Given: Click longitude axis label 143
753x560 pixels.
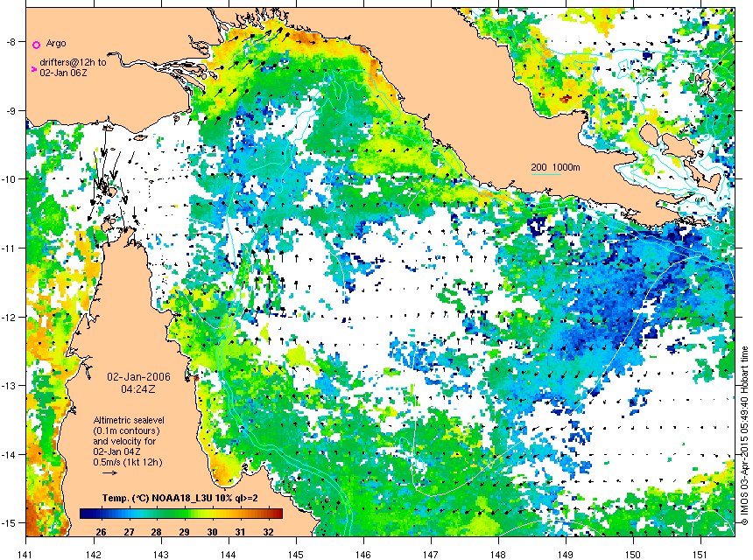Looking at the screenshot, I should [x=161, y=555].
